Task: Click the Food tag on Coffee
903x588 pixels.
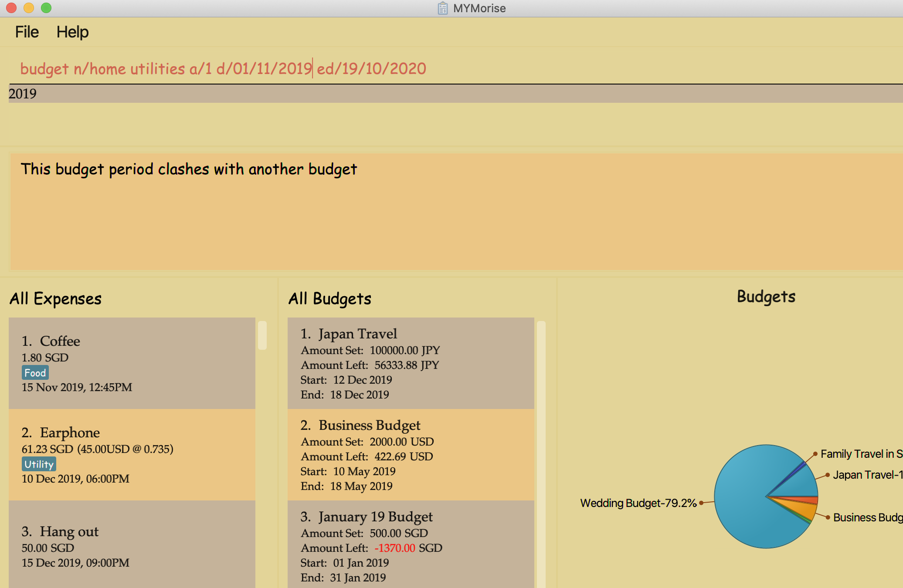Action: [35, 373]
